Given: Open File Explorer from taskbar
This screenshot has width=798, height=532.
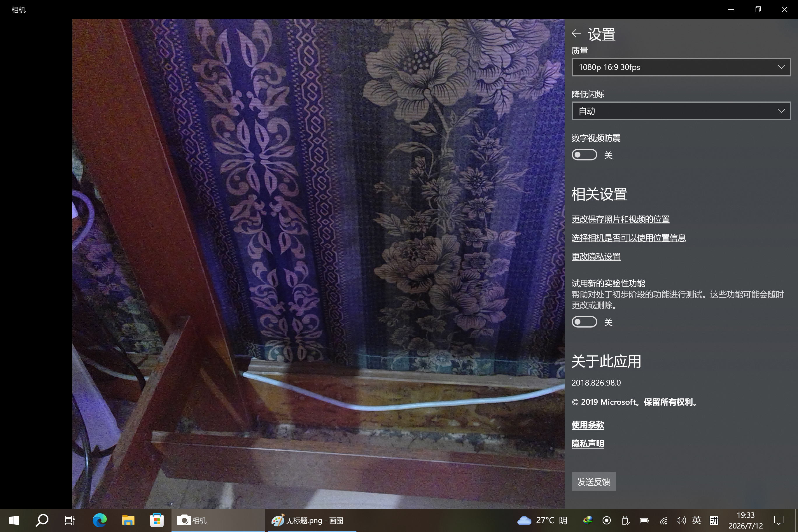Looking at the screenshot, I should coord(128,520).
